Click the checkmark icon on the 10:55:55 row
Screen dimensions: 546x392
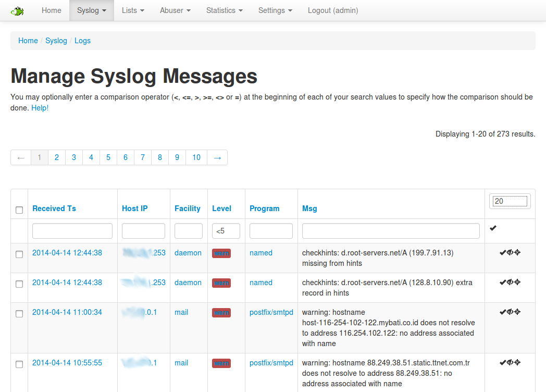pos(502,362)
